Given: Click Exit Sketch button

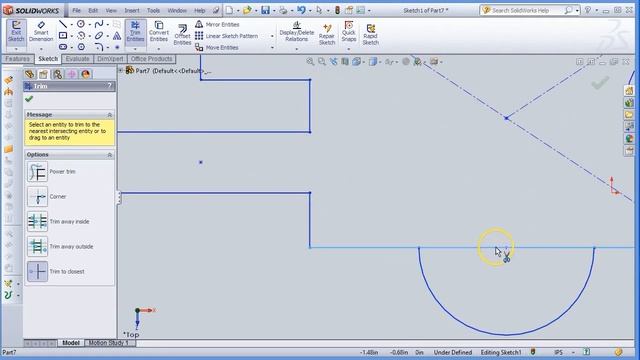Looking at the screenshot, I should pos(16,32).
